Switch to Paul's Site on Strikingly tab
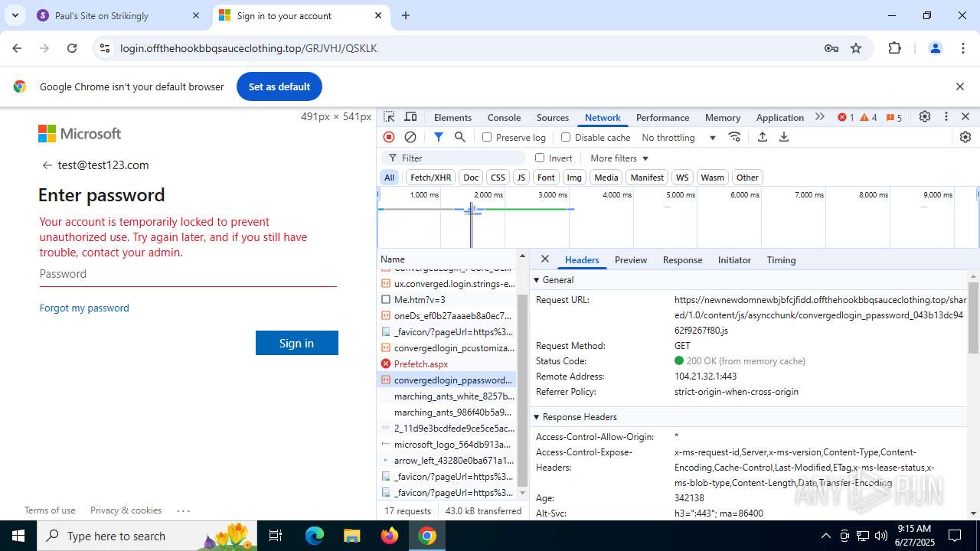Viewport: 980px width, 551px height. tap(119, 15)
